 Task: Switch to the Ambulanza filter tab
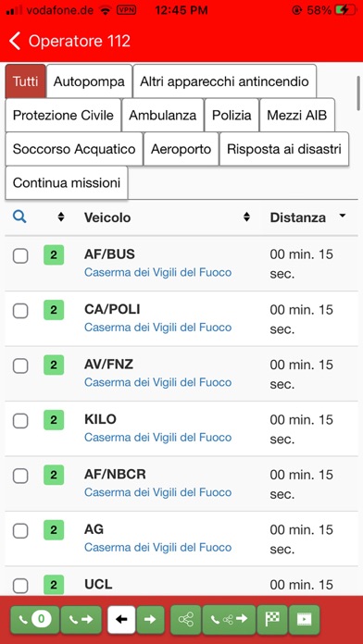coord(163,115)
